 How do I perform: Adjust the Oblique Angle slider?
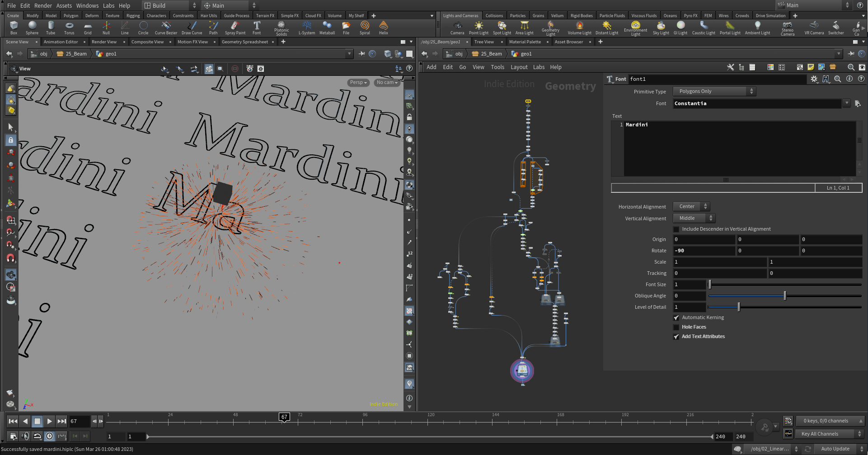(x=785, y=296)
